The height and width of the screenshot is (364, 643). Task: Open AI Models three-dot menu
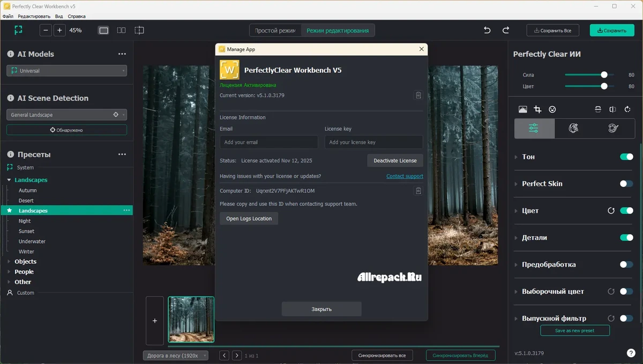click(122, 54)
